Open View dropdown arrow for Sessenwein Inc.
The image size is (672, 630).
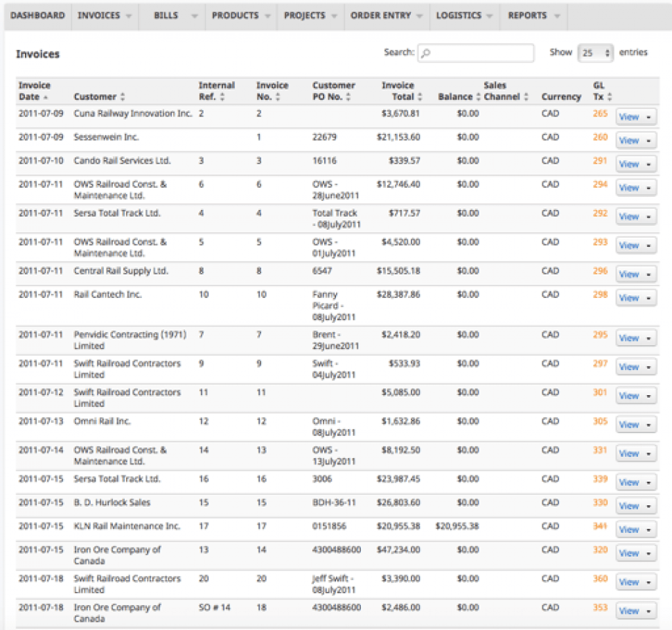(648, 141)
